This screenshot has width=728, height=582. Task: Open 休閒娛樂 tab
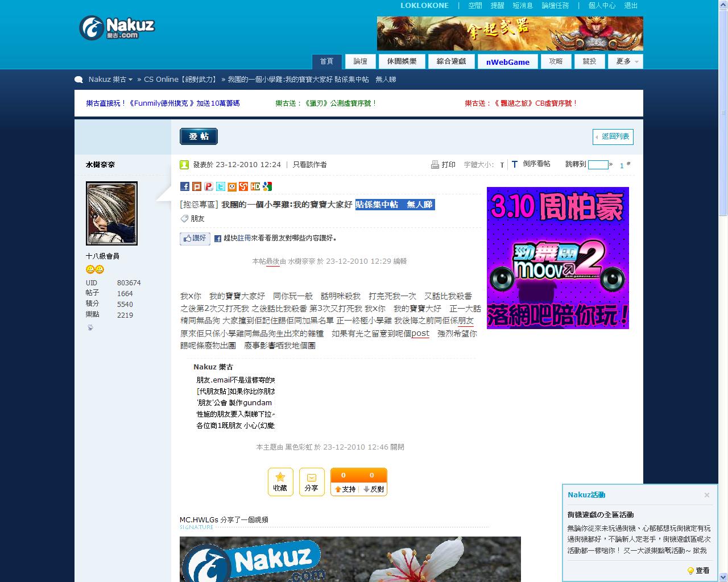coord(402,61)
